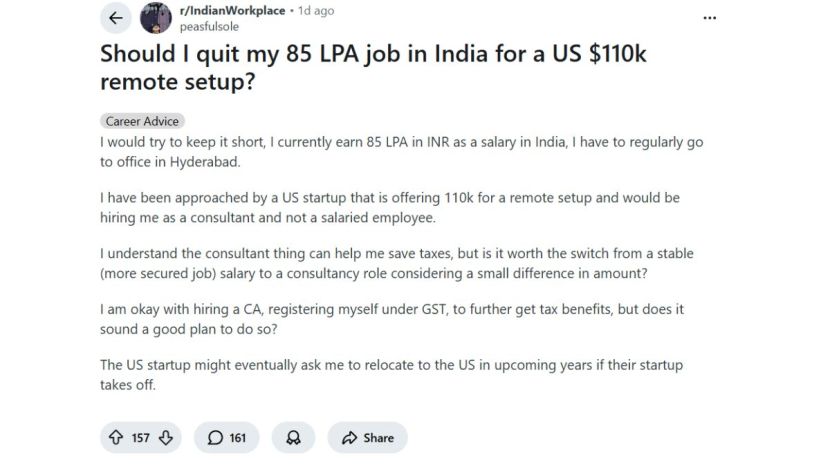The width and height of the screenshot is (830, 466).
Task: Open the three-dot more options menu
Action: [710, 17]
